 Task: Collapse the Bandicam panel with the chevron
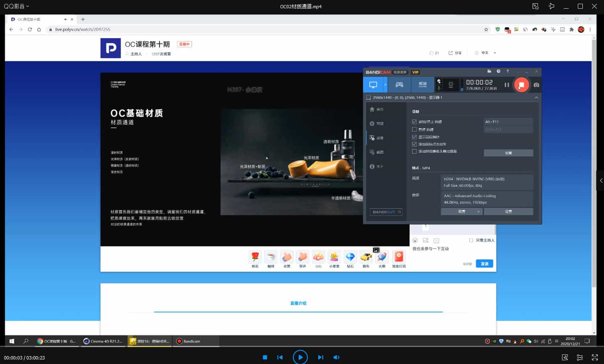coord(536,98)
